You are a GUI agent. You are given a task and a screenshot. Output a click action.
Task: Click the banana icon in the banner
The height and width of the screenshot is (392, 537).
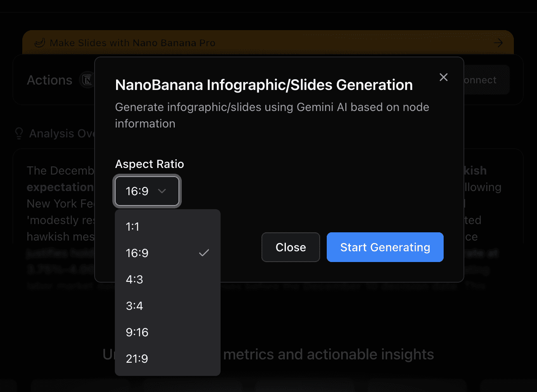[x=39, y=43]
